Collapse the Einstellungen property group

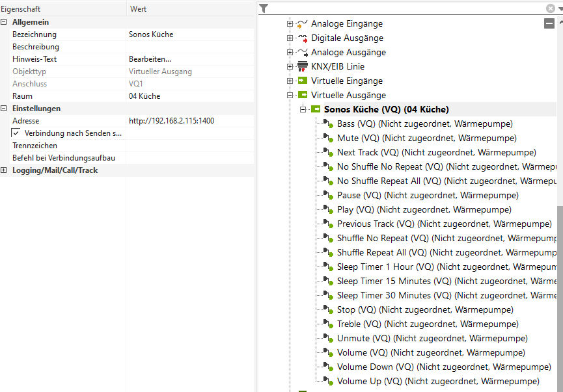click(4, 109)
